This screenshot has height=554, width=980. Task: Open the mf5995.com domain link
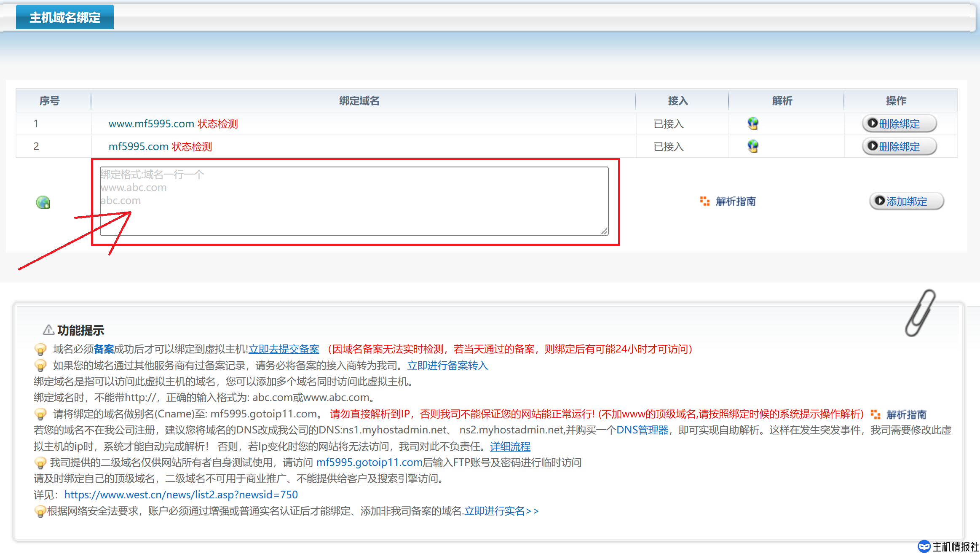click(138, 146)
